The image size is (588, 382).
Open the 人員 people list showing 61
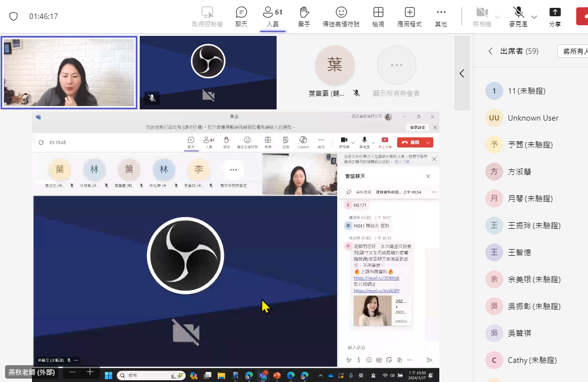pos(273,17)
